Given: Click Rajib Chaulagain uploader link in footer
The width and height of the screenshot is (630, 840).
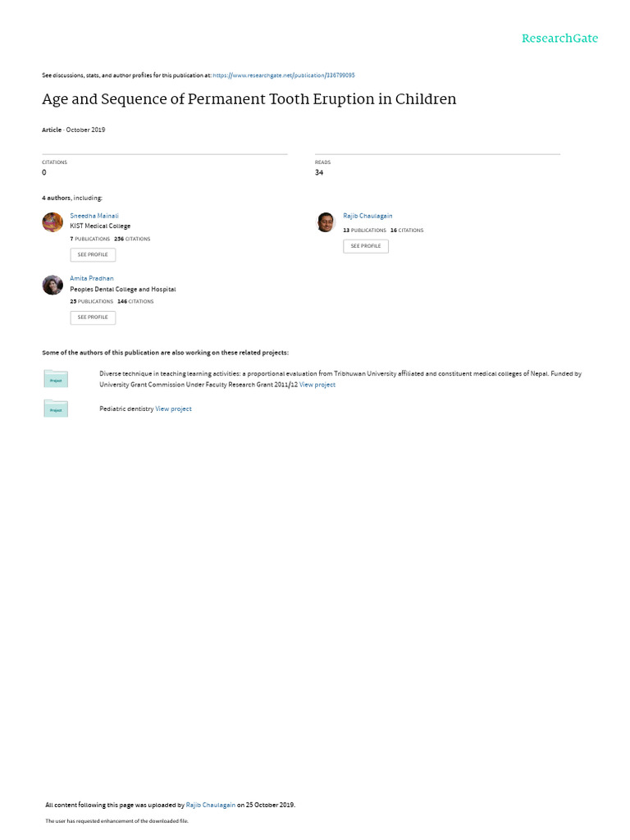Looking at the screenshot, I should (211, 805).
